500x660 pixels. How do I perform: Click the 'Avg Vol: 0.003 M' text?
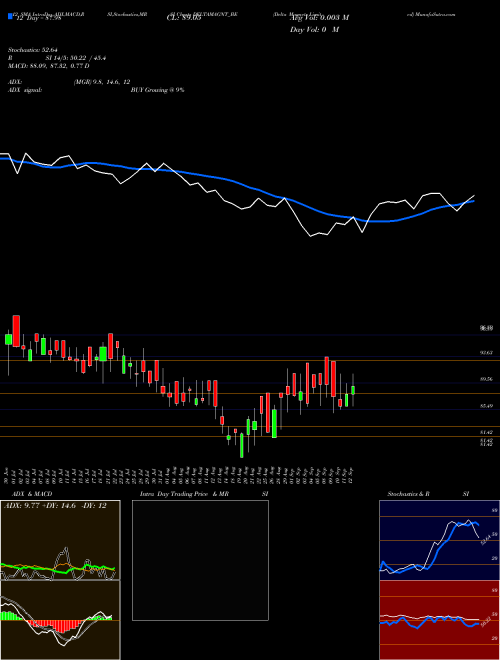(319, 18)
